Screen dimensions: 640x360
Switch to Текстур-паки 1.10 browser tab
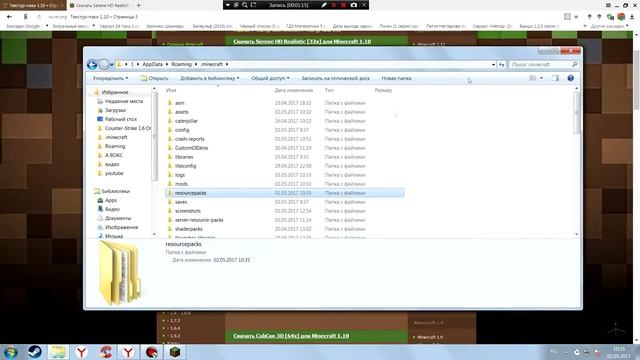pyautogui.click(x=33, y=5)
